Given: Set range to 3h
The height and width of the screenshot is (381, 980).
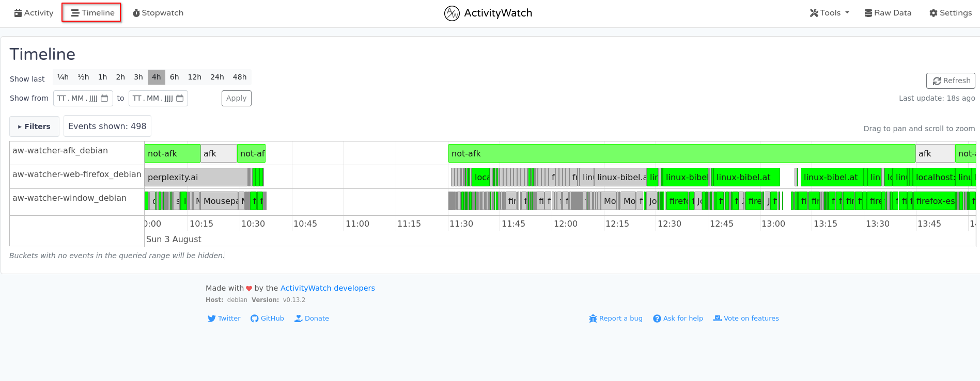Looking at the screenshot, I should click(x=138, y=77).
